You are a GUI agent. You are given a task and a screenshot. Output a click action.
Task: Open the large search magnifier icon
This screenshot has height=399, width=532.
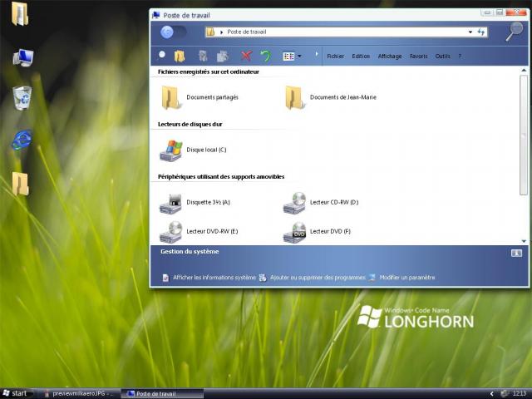pos(514,32)
